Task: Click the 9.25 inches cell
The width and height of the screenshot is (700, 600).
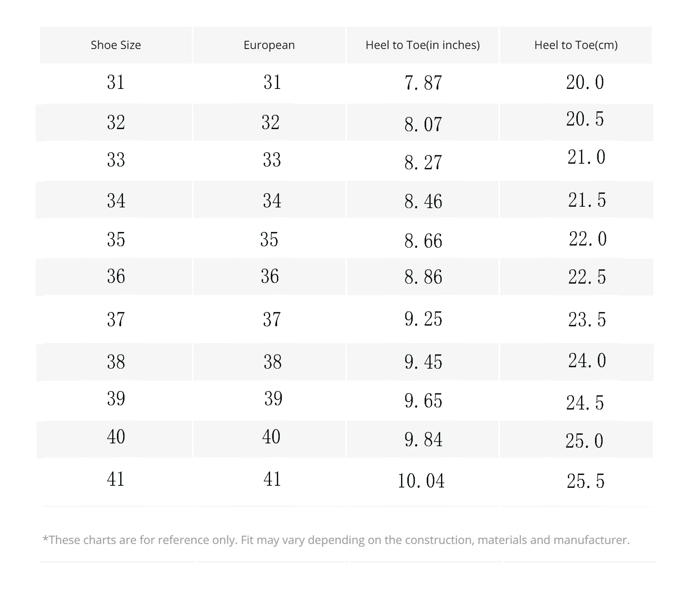Action: tap(423, 319)
